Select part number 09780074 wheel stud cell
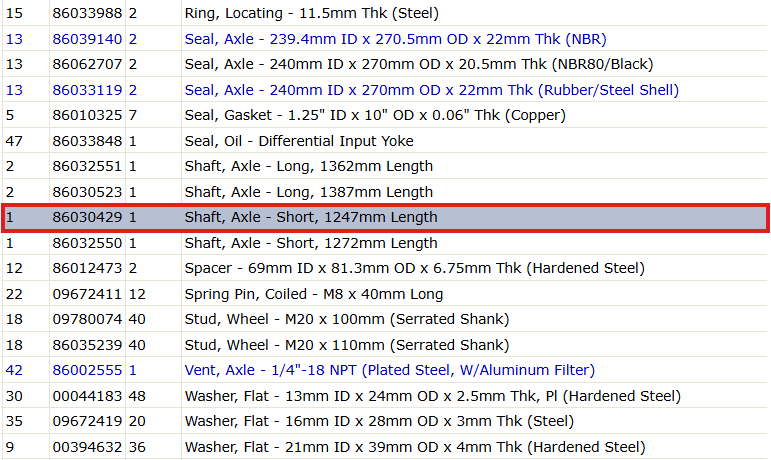 pyautogui.click(x=87, y=319)
